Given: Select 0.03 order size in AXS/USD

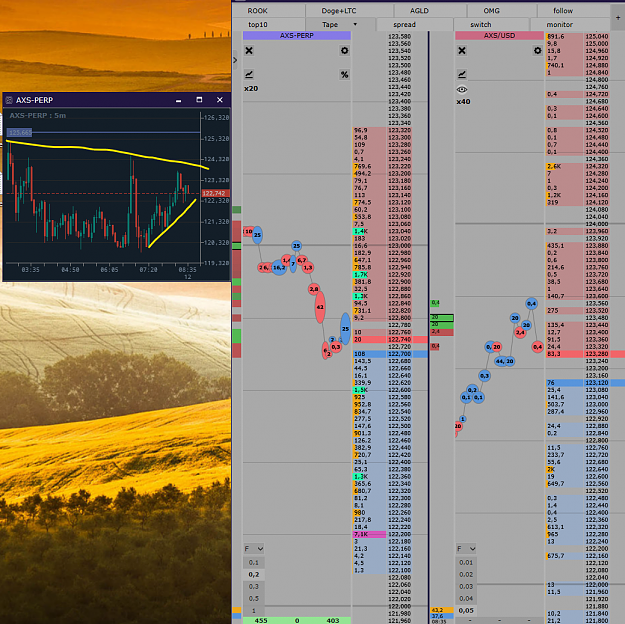Looking at the screenshot, I should pyautogui.click(x=466, y=586).
